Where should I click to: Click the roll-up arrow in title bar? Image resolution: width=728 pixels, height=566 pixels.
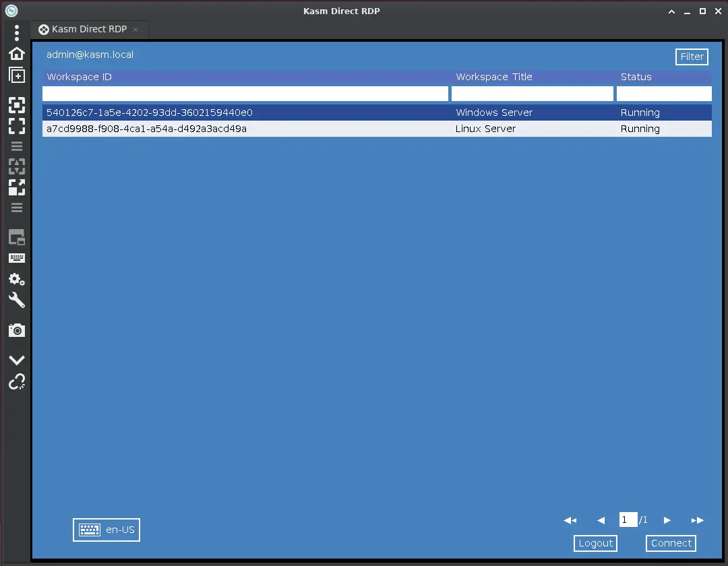[671, 11]
